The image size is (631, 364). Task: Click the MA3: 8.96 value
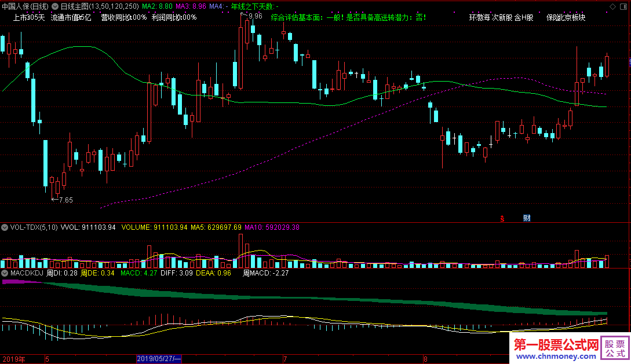tap(191, 6)
